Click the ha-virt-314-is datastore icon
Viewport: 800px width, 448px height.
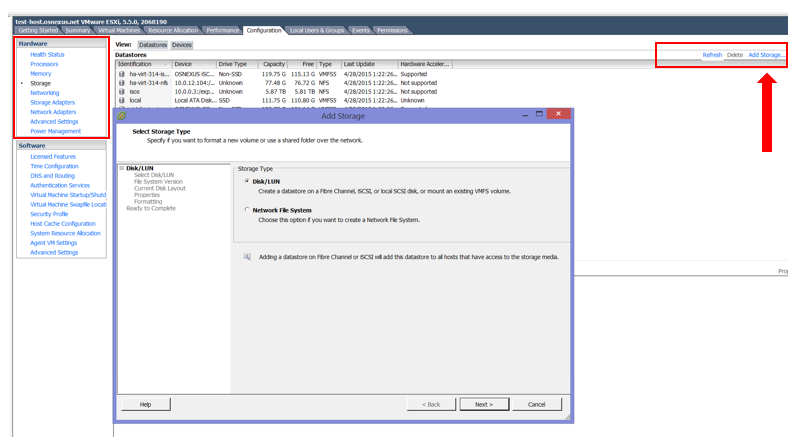tap(122, 73)
